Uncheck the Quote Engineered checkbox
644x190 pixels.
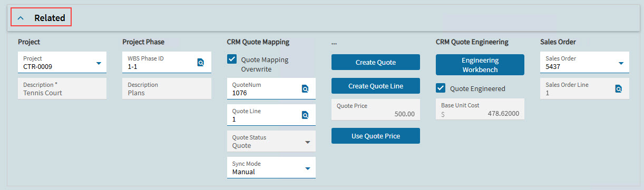tap(441, 88)
